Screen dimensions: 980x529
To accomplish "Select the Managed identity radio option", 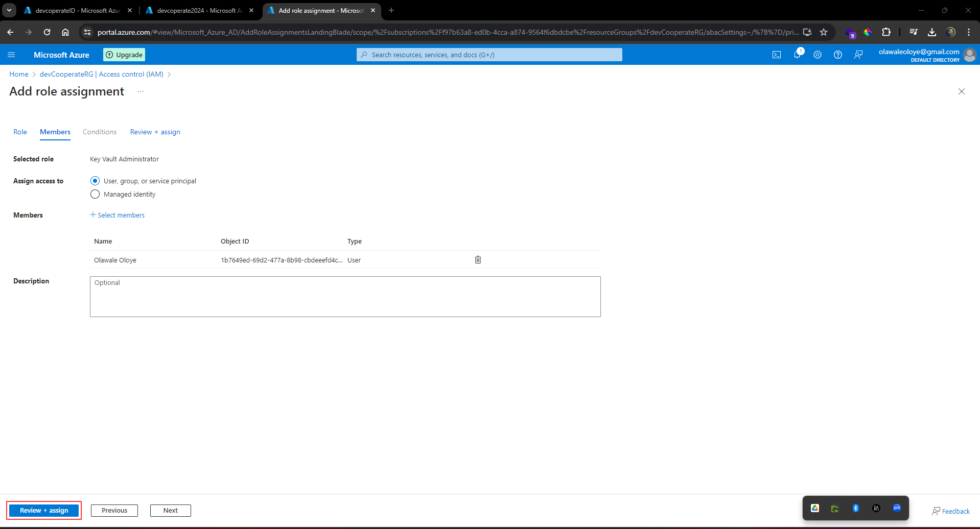I will pos(95,194).
